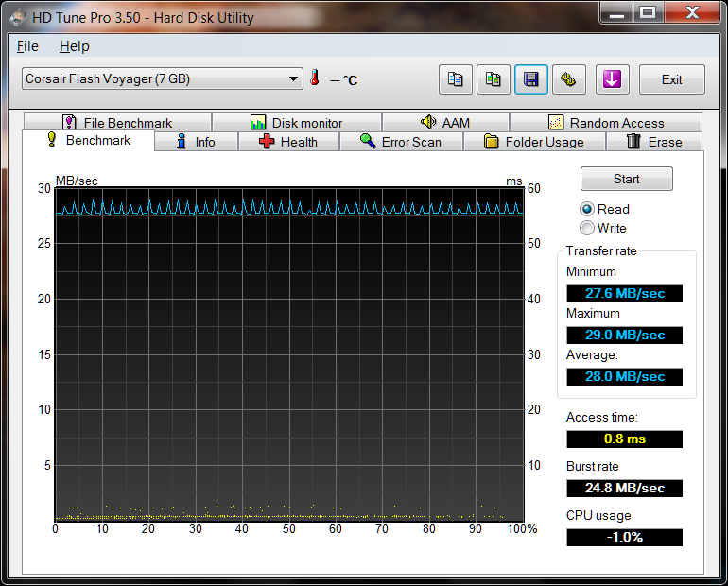Image resolution: width=728 pixels, height=586 pixels.
Task: Click the maximum transfer rate 29.0 MB/sec value
Action: (624, 335)
